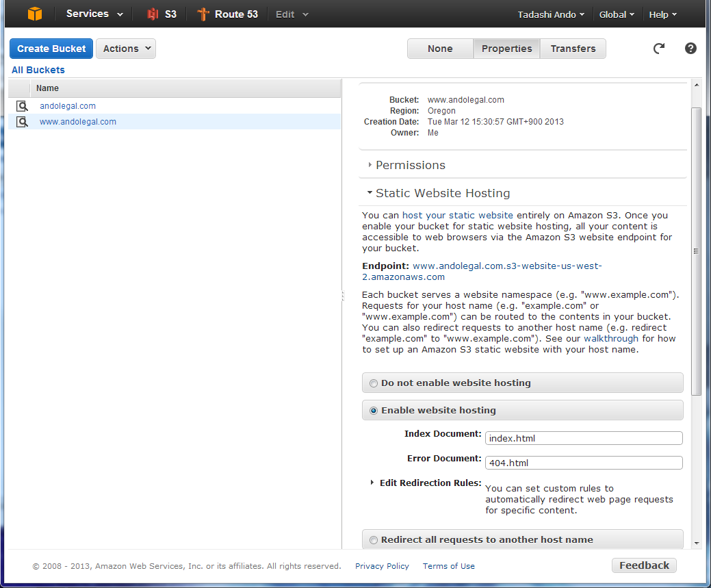Open the help question mark icon

(x=690, y=48)
